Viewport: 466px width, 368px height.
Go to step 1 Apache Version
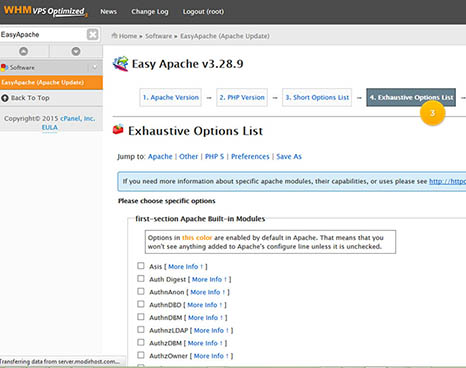(x=171, y=97)
